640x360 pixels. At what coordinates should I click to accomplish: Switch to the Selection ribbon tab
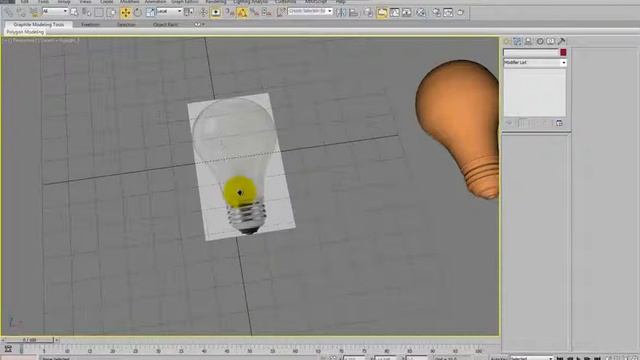pyautogui.click(x=126, y=24)
